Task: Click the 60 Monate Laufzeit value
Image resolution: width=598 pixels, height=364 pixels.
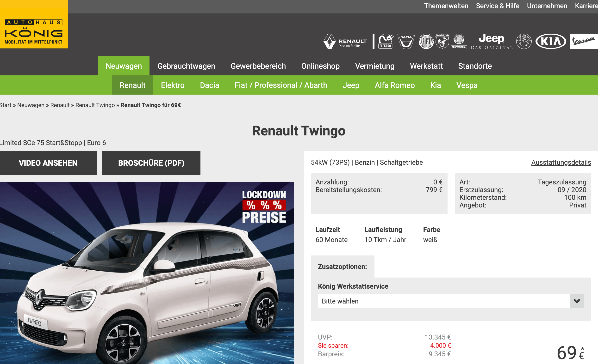Action: click(331, 240)
